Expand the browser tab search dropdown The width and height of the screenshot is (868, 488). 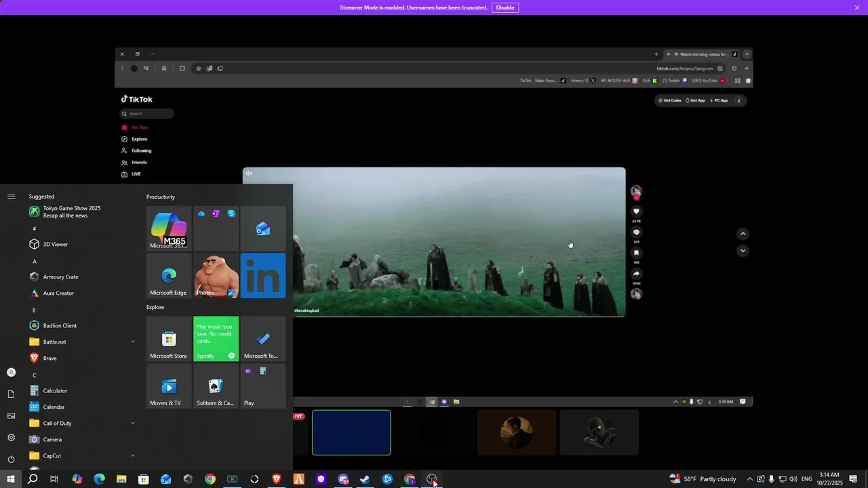click(x=747, y=54)
